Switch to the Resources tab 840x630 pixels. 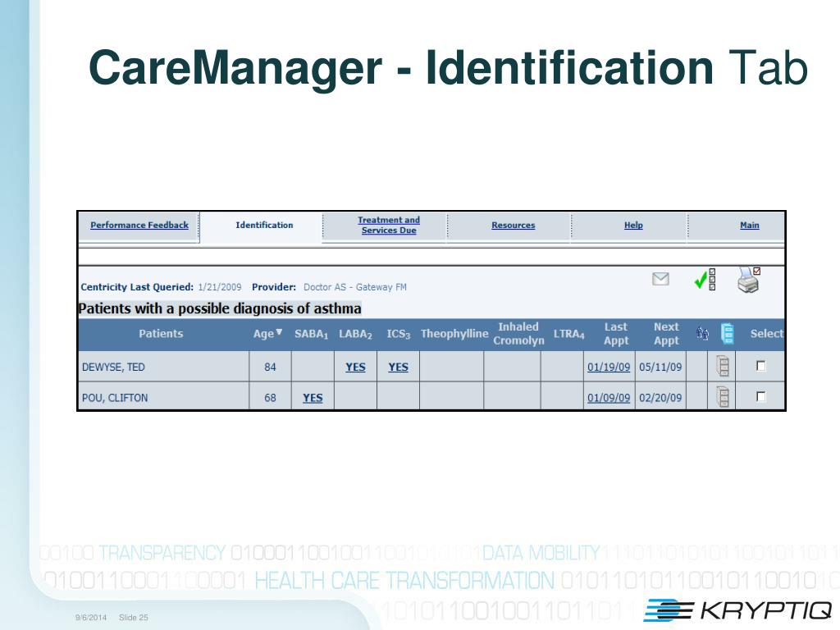click(x=514, y=225)
